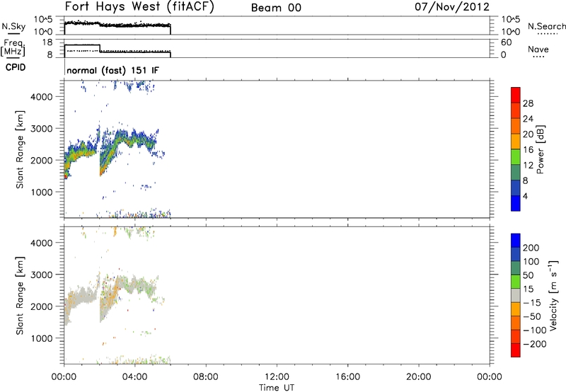Click the "Nave" legend label

tap(538, 49)
